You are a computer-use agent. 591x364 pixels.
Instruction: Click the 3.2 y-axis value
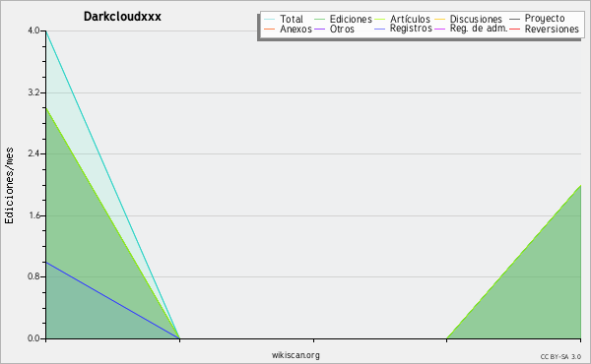tap(33, 92)
